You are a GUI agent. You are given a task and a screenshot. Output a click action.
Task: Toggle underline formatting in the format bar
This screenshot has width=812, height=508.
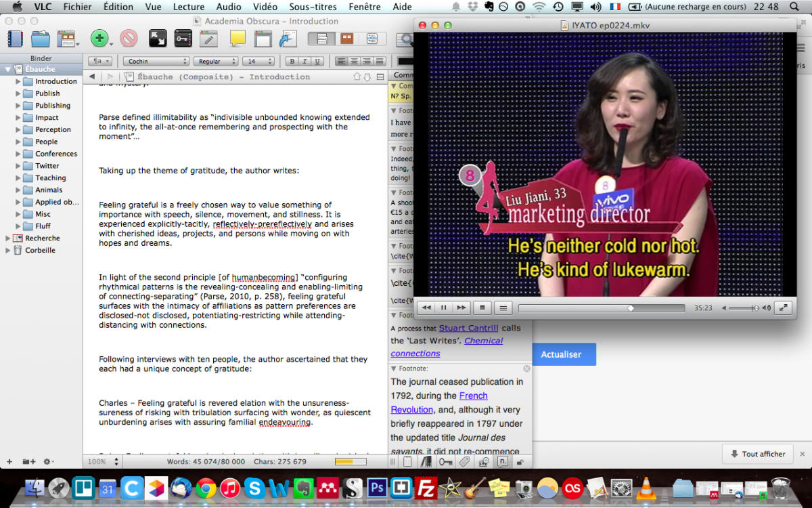pyautogui.click(x=317, y=61)
